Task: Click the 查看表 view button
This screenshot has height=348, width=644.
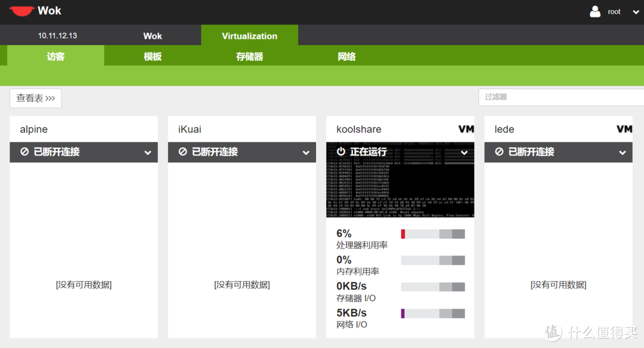Action: [36, 98]
